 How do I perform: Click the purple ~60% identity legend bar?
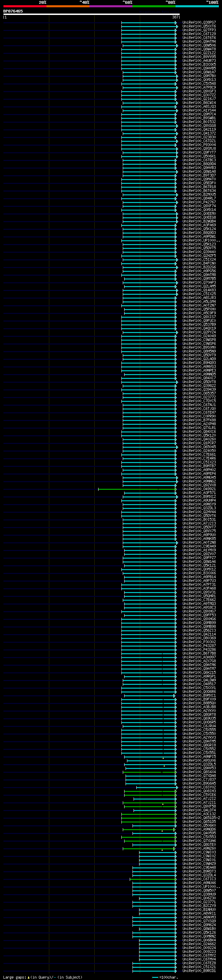tap(111, 6)
